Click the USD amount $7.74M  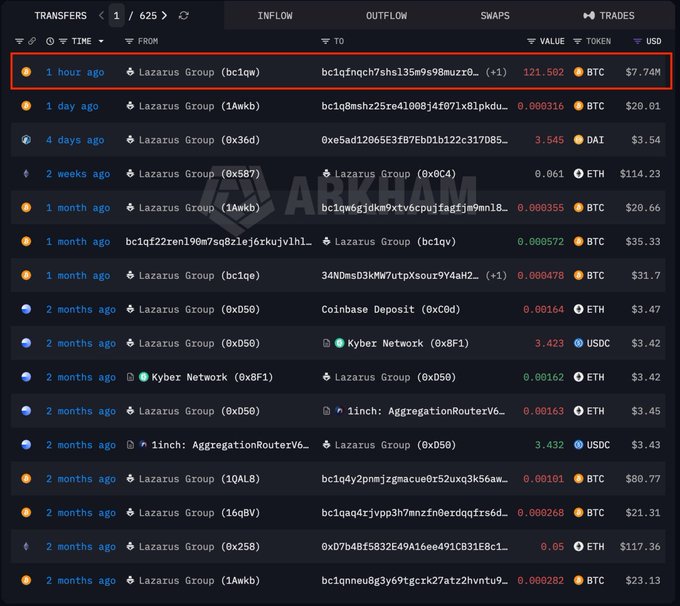(643, 72)
